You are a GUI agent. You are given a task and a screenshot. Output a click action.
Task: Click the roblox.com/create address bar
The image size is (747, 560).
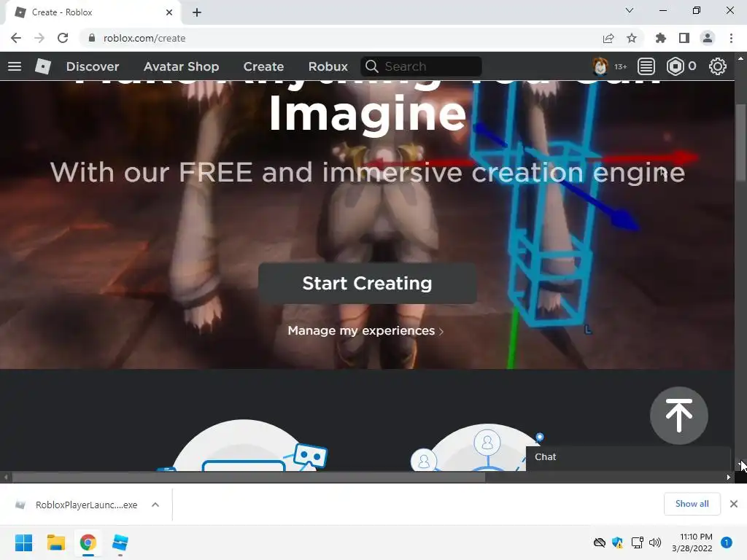[x=144, y=38]
